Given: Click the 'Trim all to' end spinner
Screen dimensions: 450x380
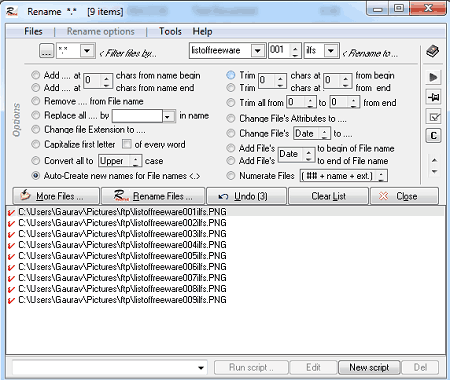Looking at the screenshot, I should click(x=354, y=102).
